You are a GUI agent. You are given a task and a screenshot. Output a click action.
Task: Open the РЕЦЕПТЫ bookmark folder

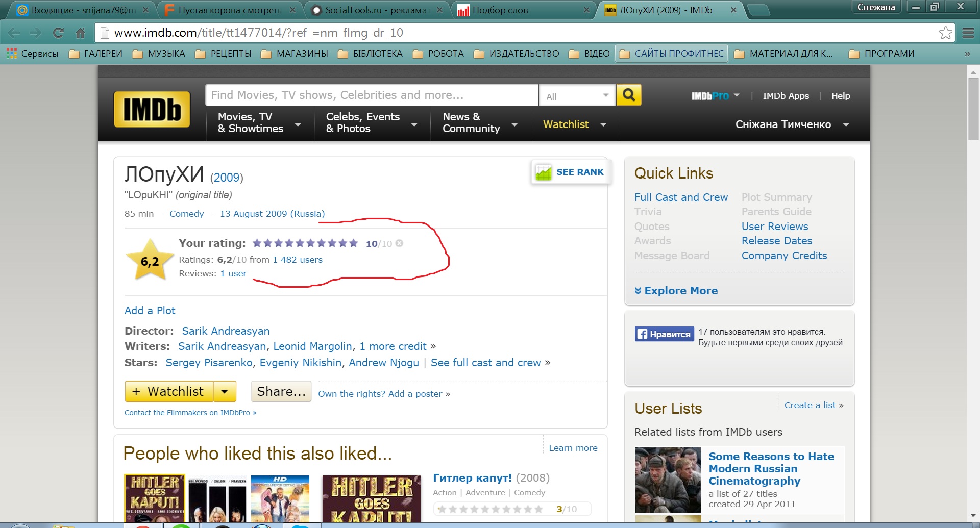(224, 54)
